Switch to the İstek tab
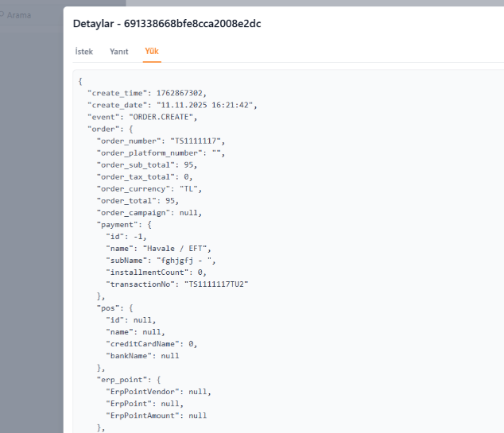This screenshot has height=433, width=504. pyautogui.click(x=83, y=52)
